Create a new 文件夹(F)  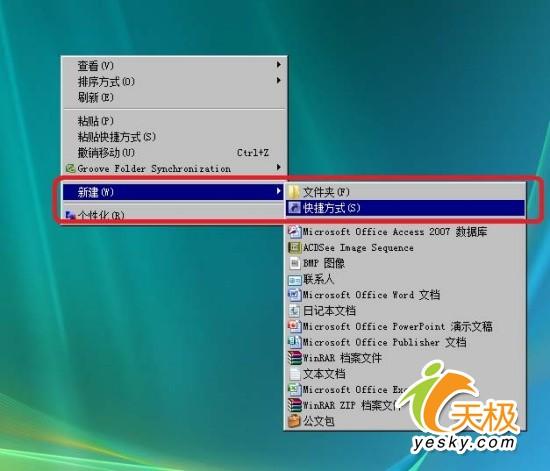coord(405,192)
